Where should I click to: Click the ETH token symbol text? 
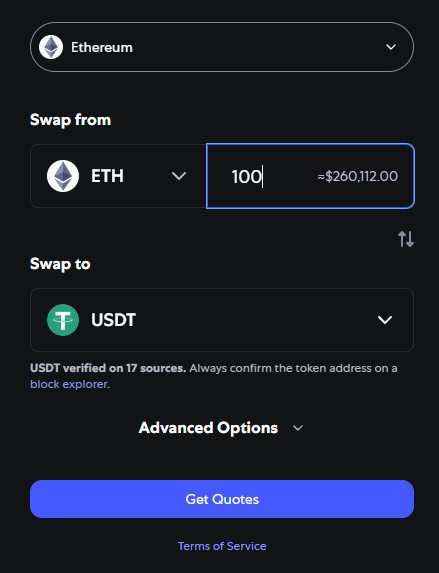pos(107,176)
